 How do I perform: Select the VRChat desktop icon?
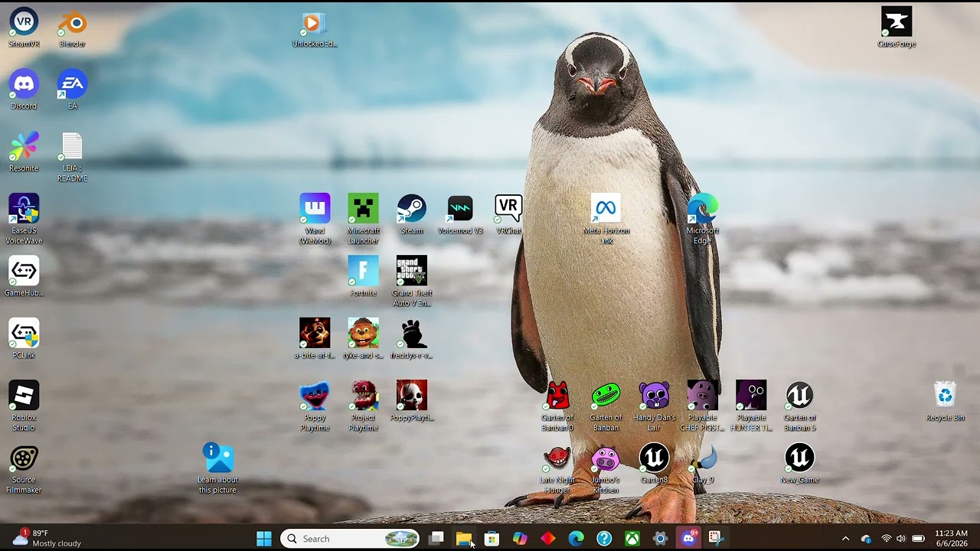click(508, 214)
